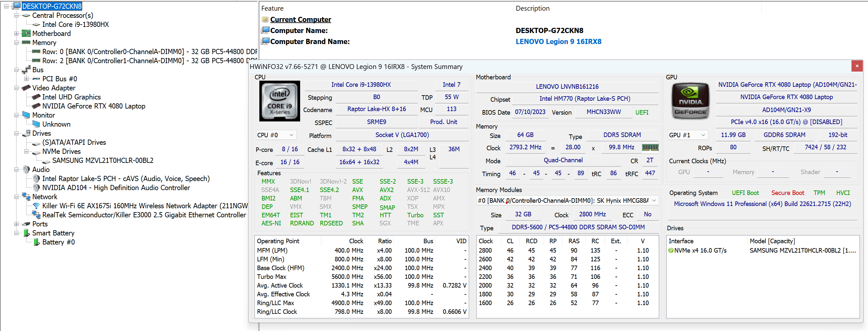
Task: Click the LENOVO Legion 9 16IRX8 link
Action: (x=558, y=41)
